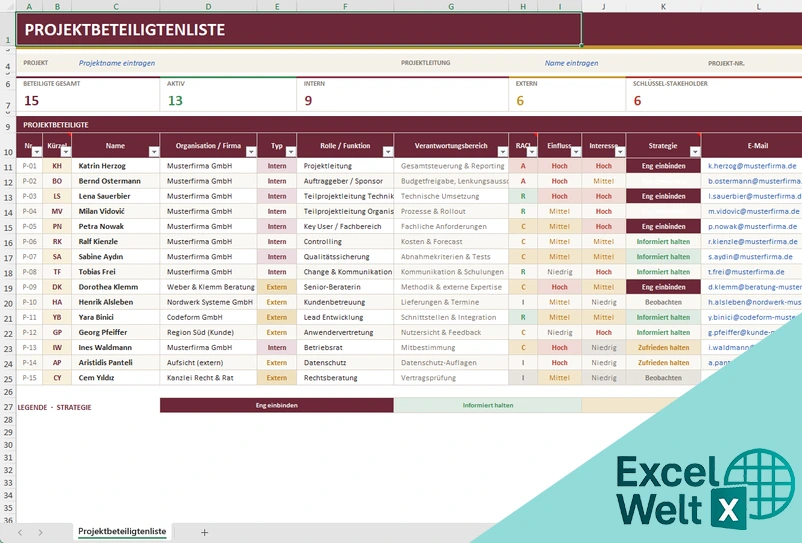
Task: Select the cell 'Gesamtsteuerung & Reporting'
Action: (451, 166)
